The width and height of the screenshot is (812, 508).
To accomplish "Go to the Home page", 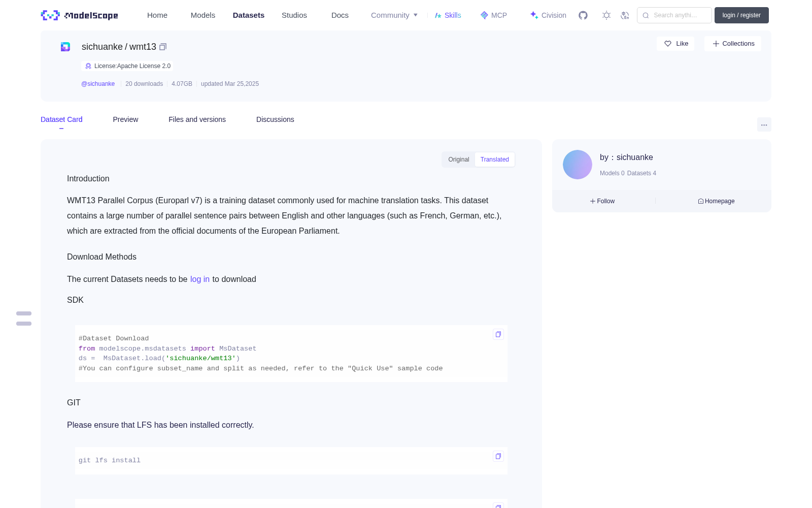I will click(157, 15).
